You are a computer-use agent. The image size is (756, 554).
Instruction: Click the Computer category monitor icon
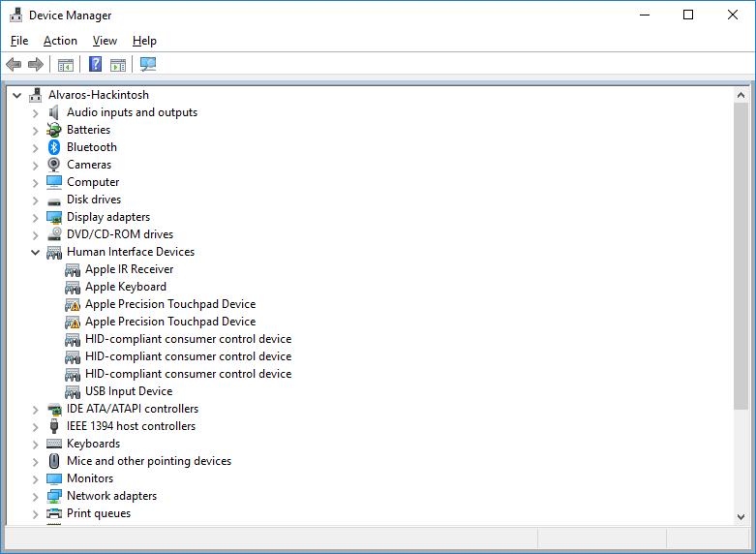pyautogui.click(x=54, y=182)
